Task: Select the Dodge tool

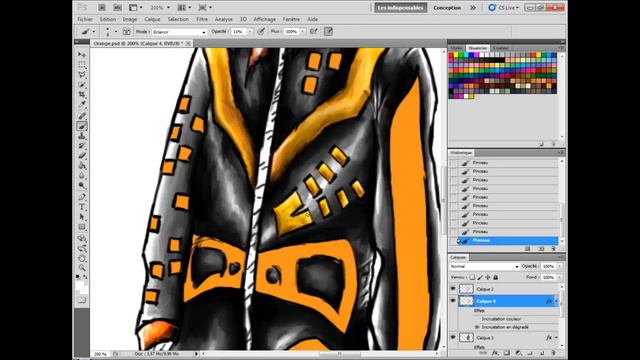Action: (82, 185)
